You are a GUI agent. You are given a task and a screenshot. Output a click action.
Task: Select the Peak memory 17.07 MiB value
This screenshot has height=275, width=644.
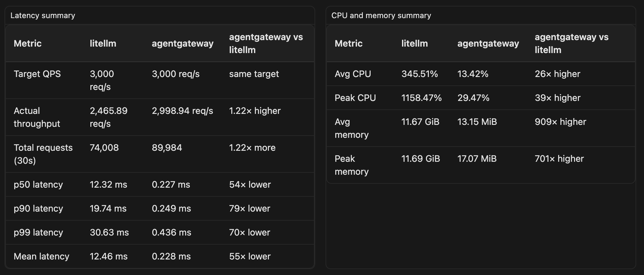point(477,159)
